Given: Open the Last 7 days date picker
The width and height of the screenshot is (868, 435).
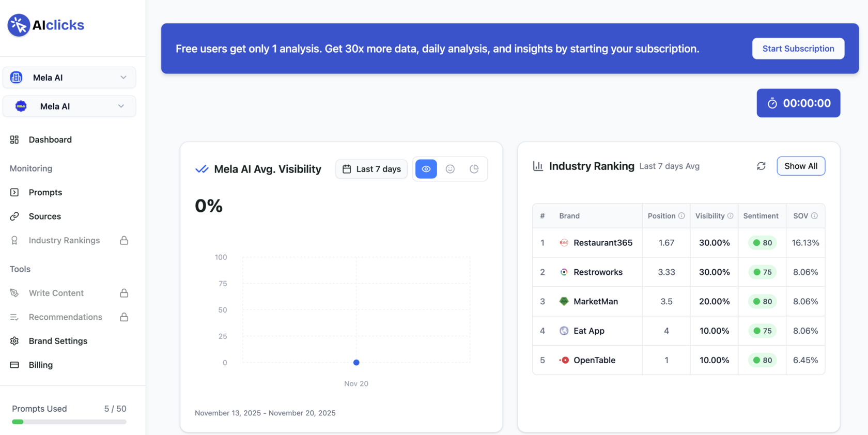Looking at the screenshot, I should point(371,169).
